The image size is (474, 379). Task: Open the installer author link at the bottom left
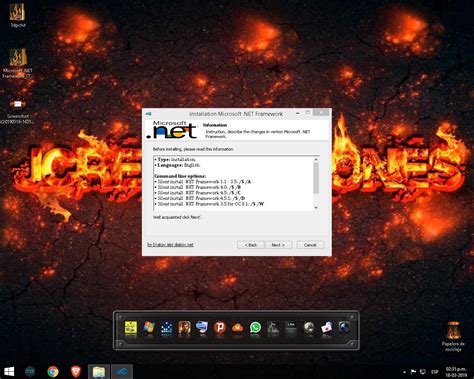coord(170,245)
